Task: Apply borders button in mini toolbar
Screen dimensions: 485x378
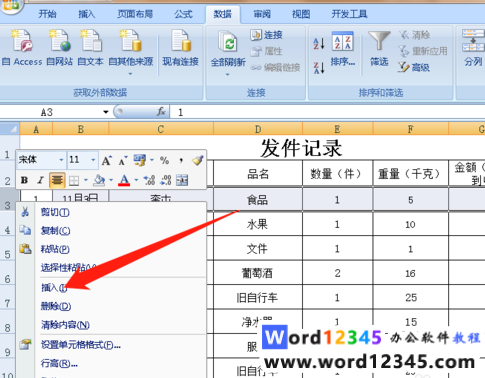Action: click(x=74, y=181)
